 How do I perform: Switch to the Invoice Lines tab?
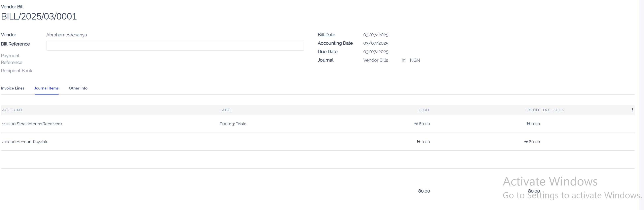coord(12,88)
